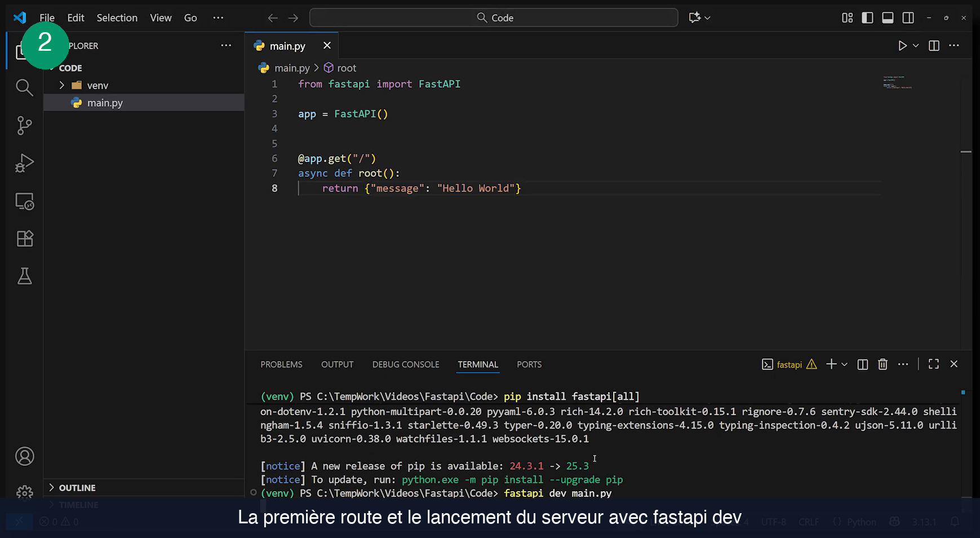
Task: Open the Remote Explorer view
Action: click(x=24, y=201)
